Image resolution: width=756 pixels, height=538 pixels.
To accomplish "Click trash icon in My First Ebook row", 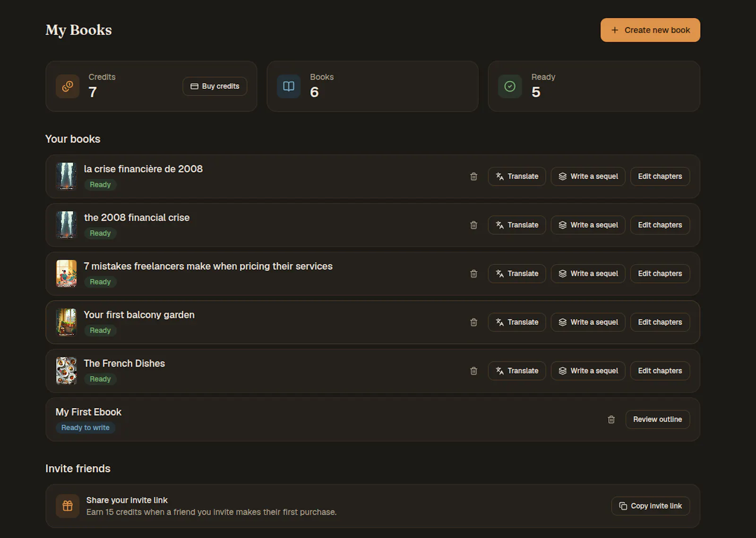I will (611, 419).
